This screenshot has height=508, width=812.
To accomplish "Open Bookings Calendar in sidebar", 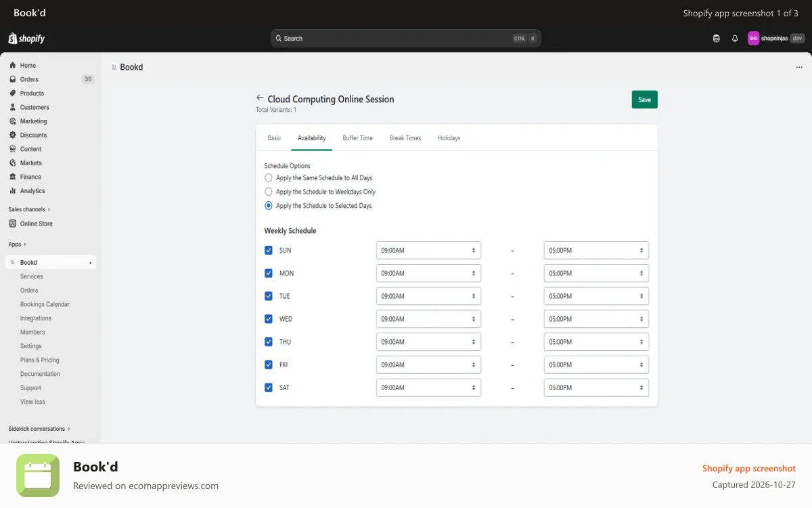I will click(45, 304).
